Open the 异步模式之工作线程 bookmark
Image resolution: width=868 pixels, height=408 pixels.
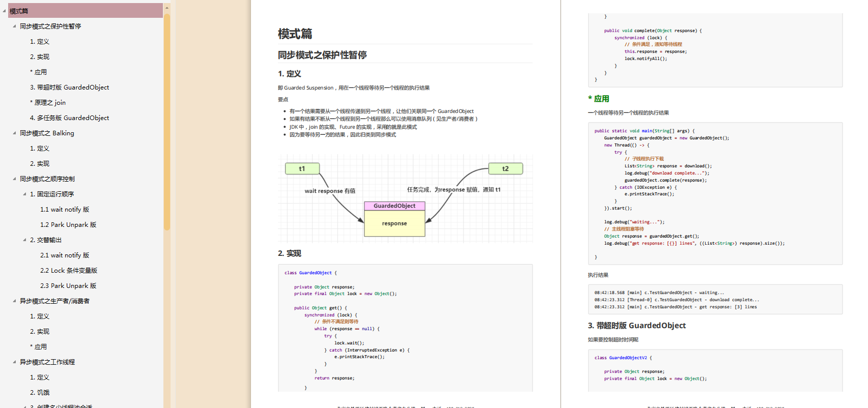coord(47,362)
